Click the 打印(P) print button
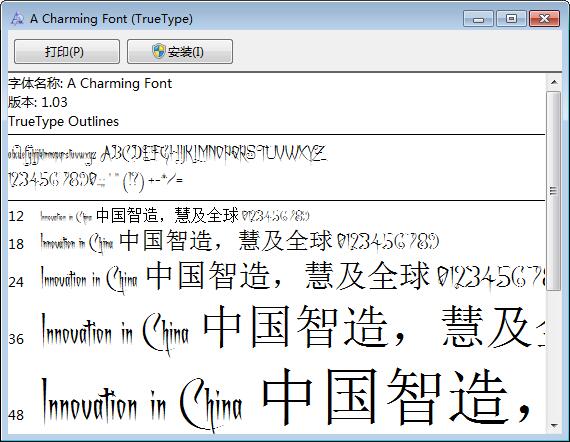Image resolution: width=570 pixels, height=442 pixels. coord(67,52)
